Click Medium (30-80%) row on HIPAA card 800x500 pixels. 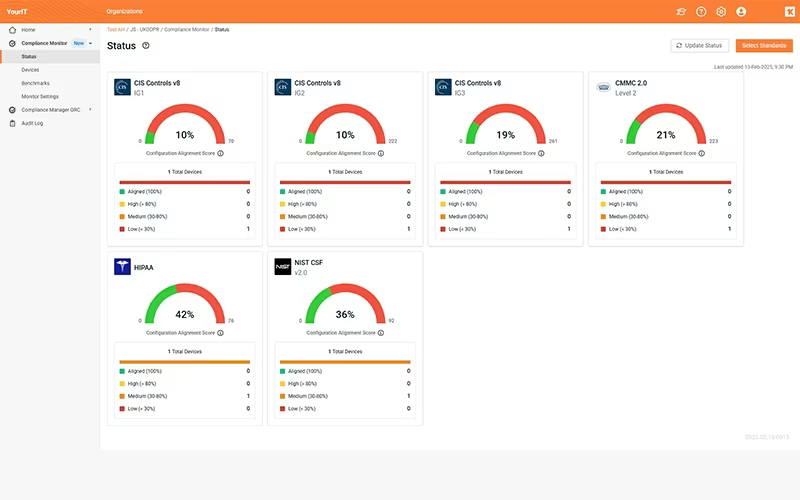click(x=185, y=396)
